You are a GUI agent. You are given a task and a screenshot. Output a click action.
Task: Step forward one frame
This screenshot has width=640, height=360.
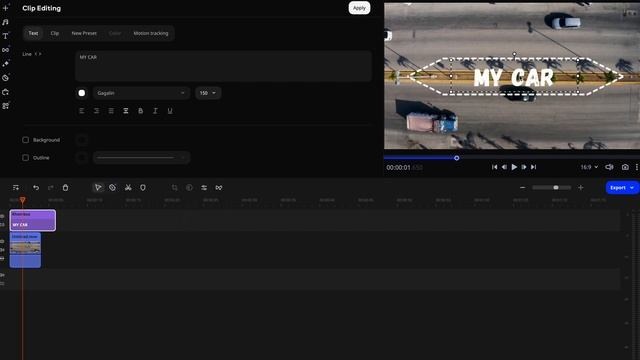(524, 167)
